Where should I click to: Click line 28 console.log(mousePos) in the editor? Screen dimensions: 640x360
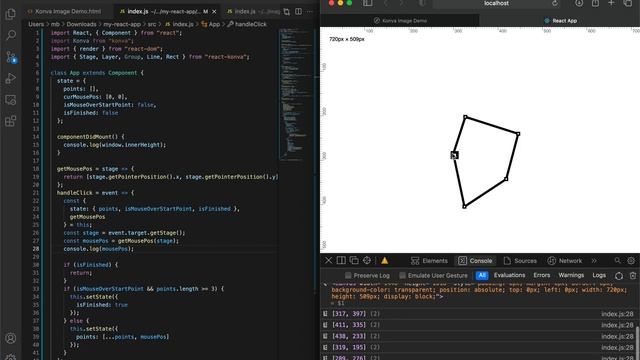[x=98, y=249]
